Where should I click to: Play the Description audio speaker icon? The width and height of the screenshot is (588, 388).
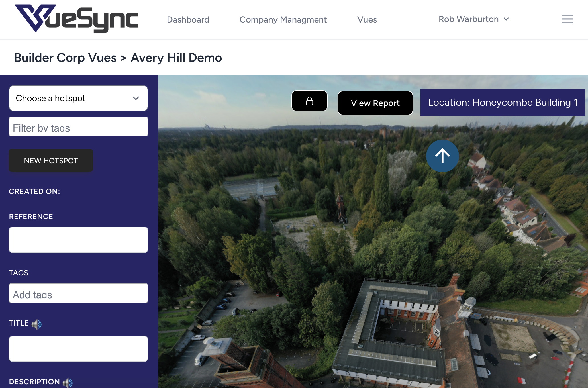68,382
